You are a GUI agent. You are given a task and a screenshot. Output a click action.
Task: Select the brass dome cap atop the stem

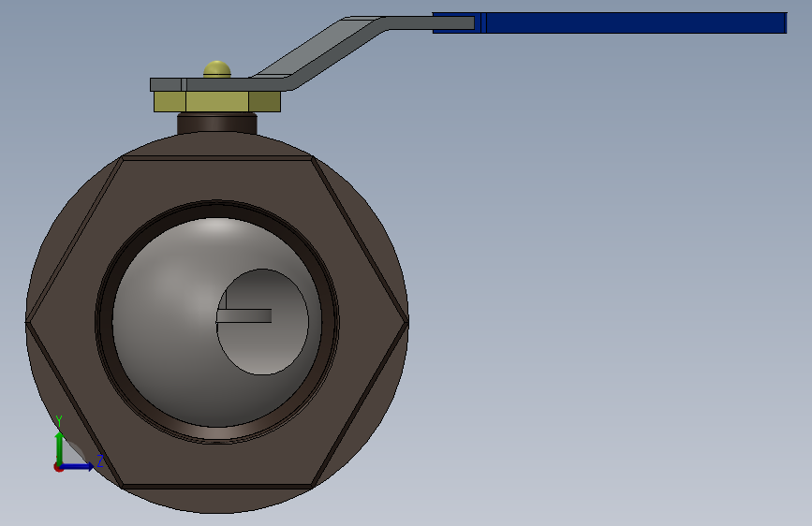(x=217, y=69)
